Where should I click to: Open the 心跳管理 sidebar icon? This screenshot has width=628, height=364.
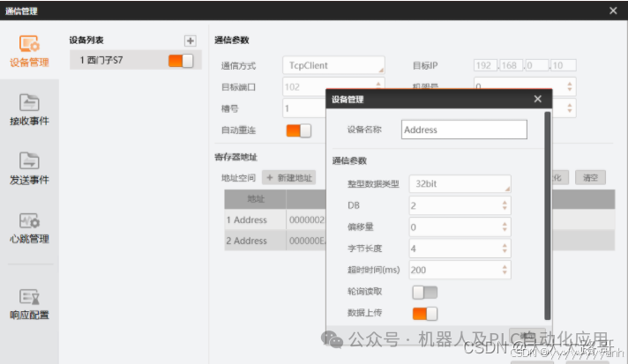click(x=29, y=220)
